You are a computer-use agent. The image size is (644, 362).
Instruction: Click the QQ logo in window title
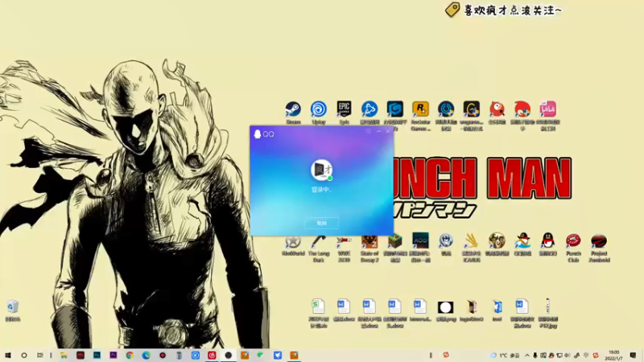click(x=264, y=134)
